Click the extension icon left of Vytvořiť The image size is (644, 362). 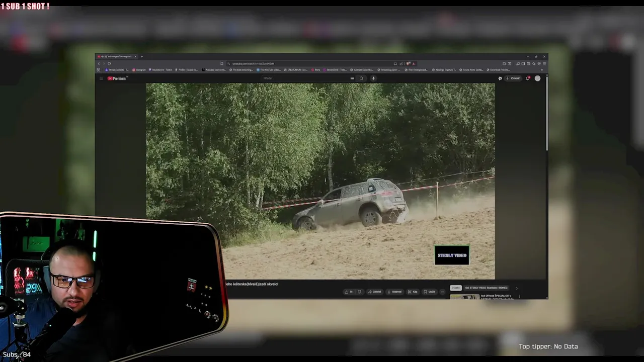[500, 78]
